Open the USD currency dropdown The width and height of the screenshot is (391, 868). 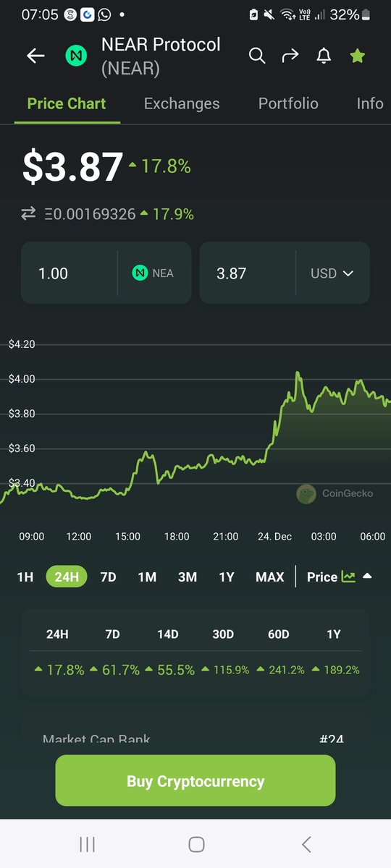(x=332, y=273)
